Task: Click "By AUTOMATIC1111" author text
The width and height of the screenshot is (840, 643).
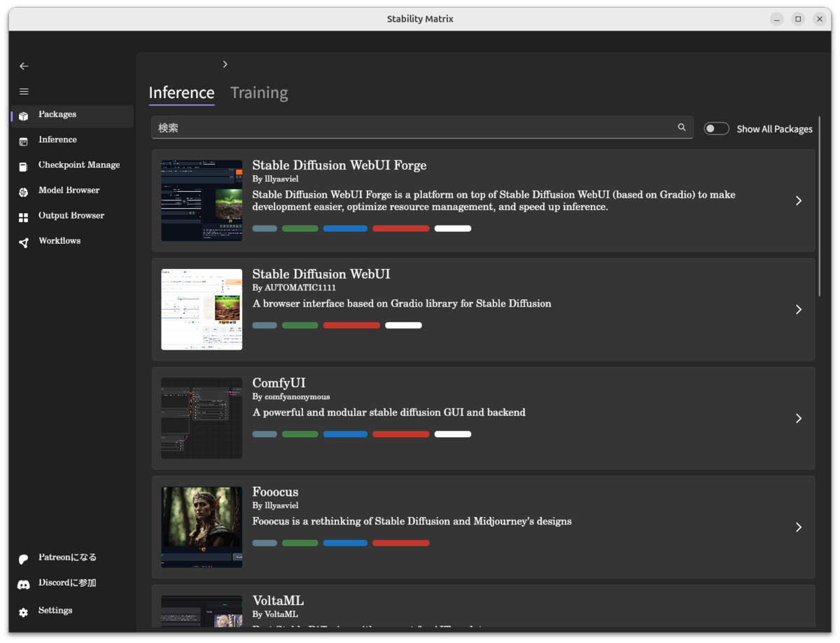Action: click(294, 288)
